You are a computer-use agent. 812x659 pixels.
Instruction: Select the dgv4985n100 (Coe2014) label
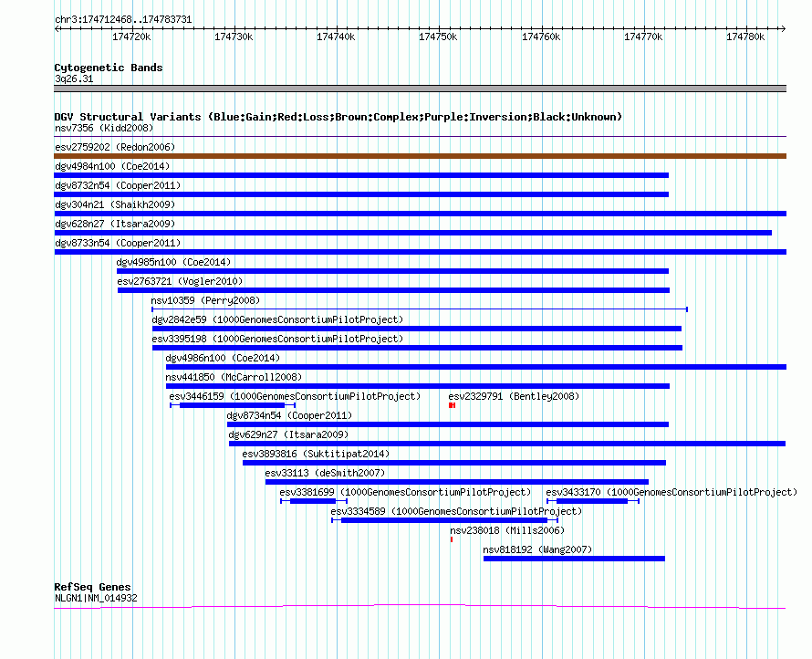[173, 262]
